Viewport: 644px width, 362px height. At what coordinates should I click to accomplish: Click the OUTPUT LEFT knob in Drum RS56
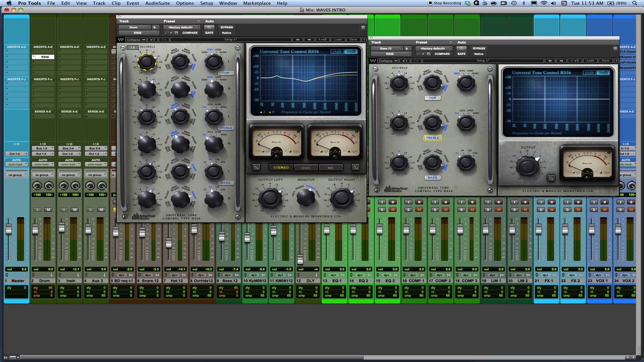(x=270, y=199)
